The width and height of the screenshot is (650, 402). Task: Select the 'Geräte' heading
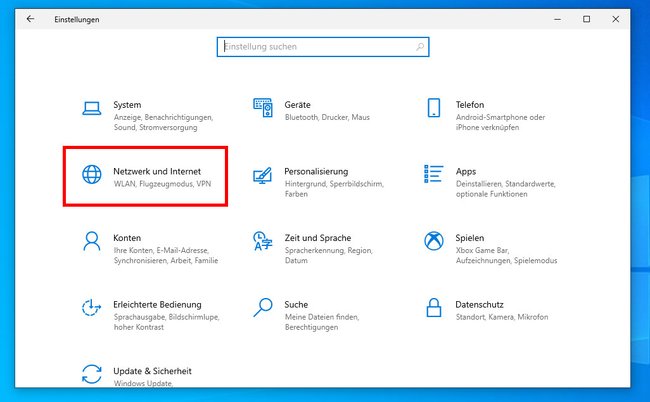297,105
